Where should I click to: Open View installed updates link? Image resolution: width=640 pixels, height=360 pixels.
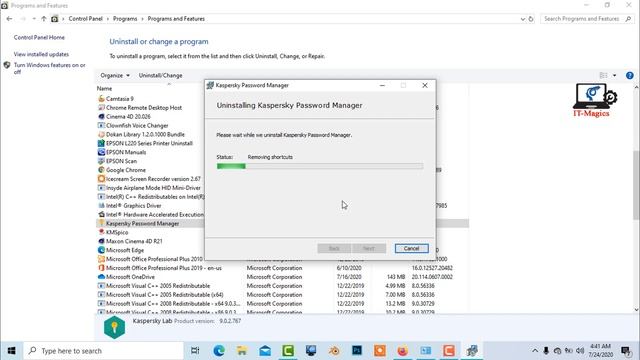pyautogui.click(x=41, y=54)
